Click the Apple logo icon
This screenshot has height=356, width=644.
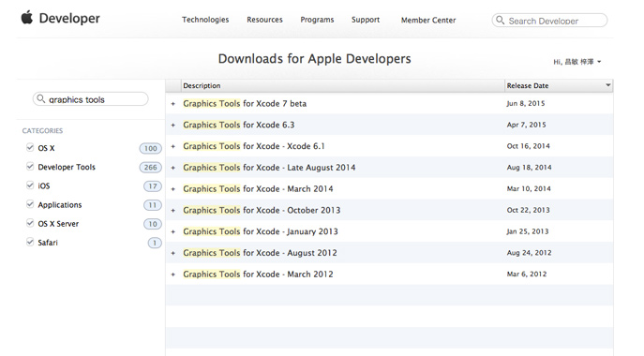point(27,17)
